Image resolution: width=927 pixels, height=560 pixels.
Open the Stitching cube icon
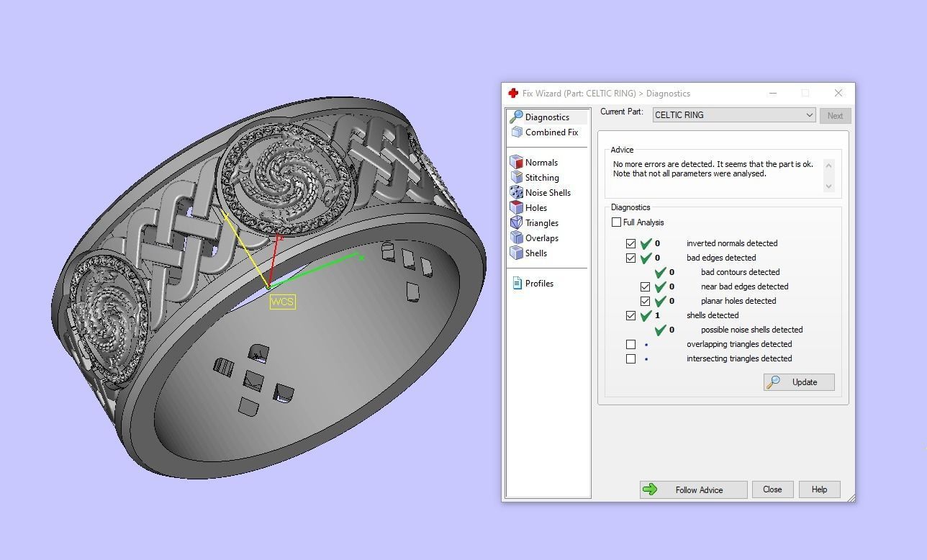click(x=516, y=177)
